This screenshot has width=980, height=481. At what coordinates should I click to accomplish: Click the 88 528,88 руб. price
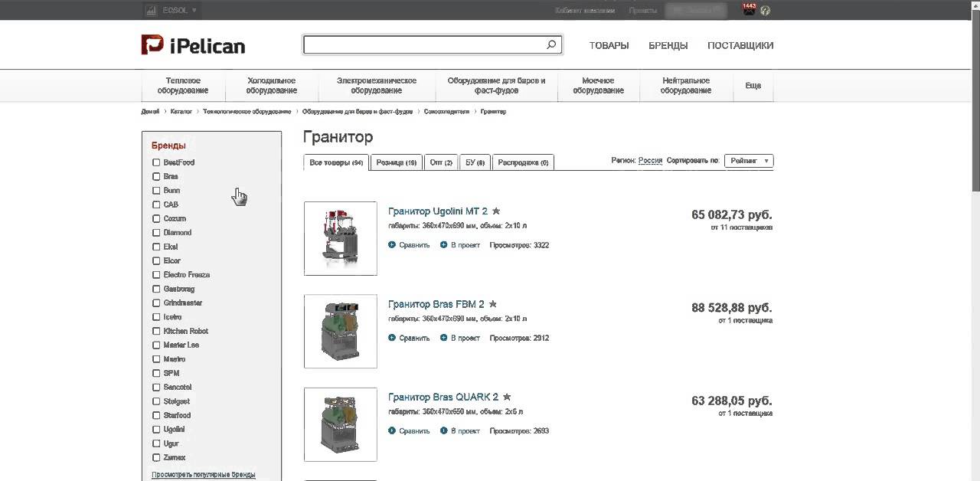pos(731,307)
